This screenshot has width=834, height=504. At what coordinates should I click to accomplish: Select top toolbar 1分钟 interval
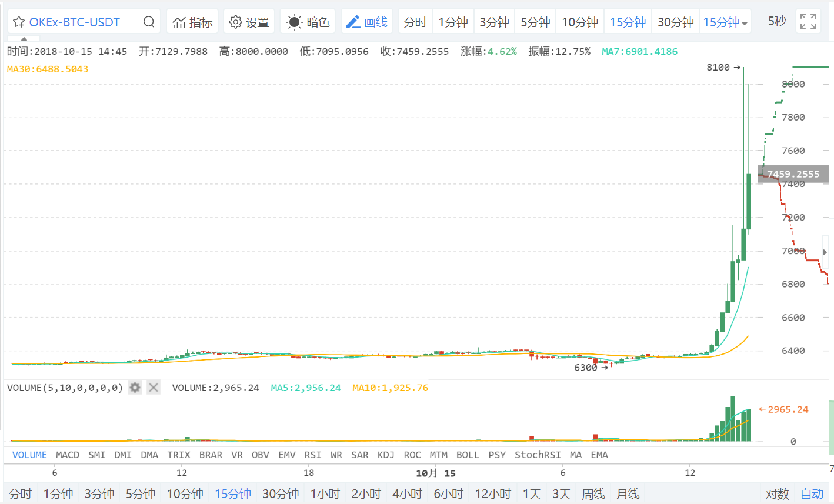(453, 22)
